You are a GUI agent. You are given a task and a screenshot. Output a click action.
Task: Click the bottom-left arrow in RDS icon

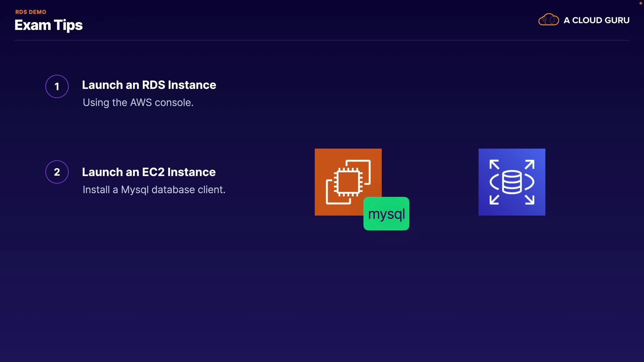[494, 200]
